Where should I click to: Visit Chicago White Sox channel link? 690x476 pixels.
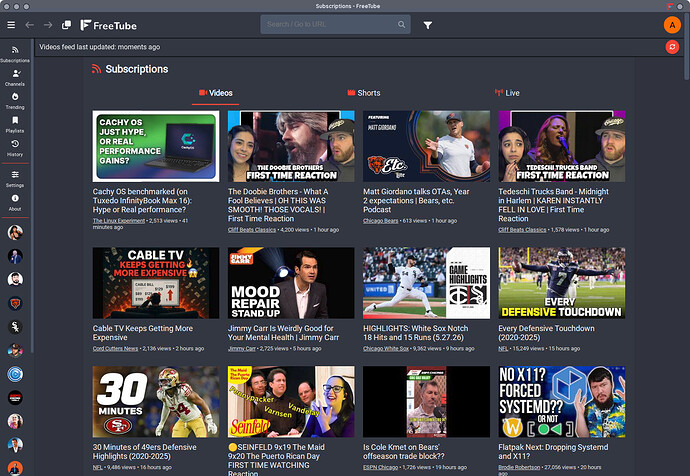(386, 348)
